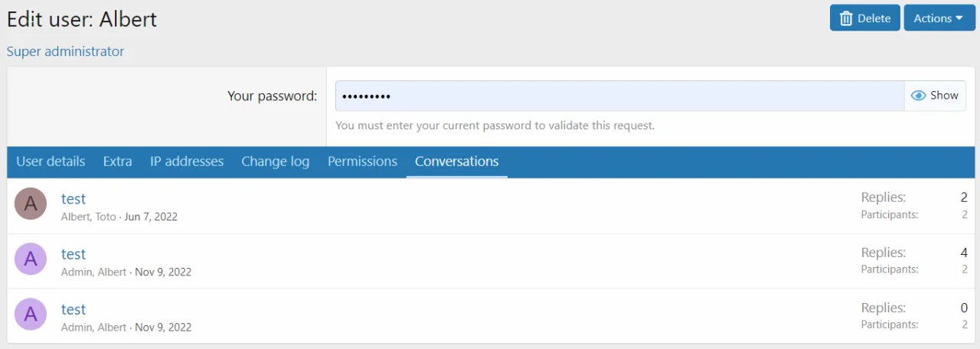Go to the Permissions tab
The image size is (980, 349).
362,161
